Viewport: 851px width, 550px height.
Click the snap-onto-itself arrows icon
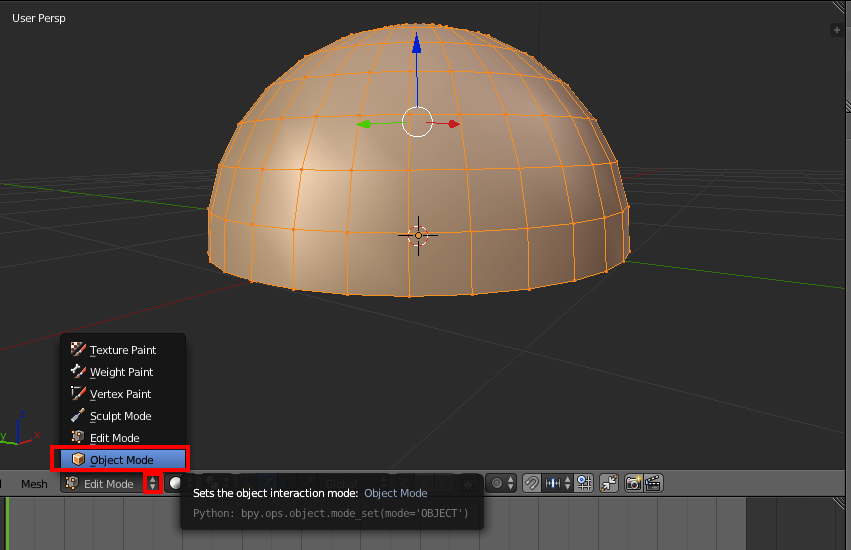pos(609,483)
